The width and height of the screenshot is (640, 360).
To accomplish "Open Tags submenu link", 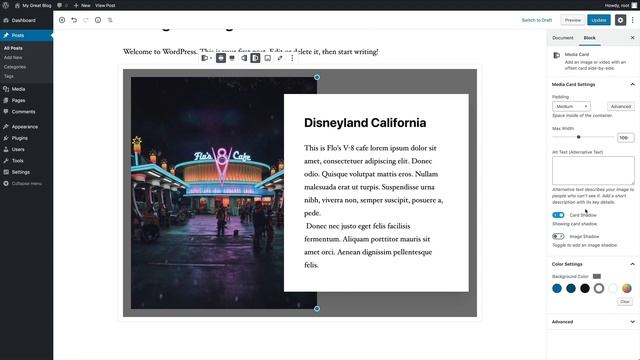I will [x=9, y=76].
